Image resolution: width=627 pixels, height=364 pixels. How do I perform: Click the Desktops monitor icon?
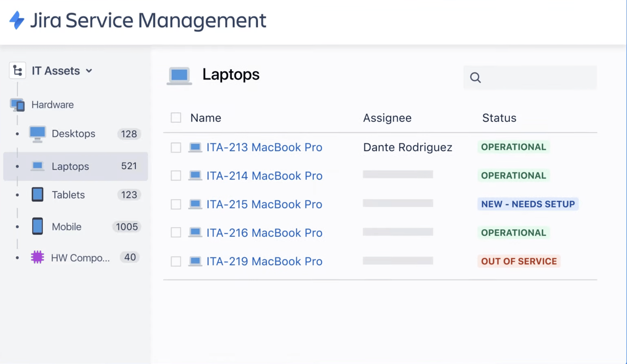(37, 134)
